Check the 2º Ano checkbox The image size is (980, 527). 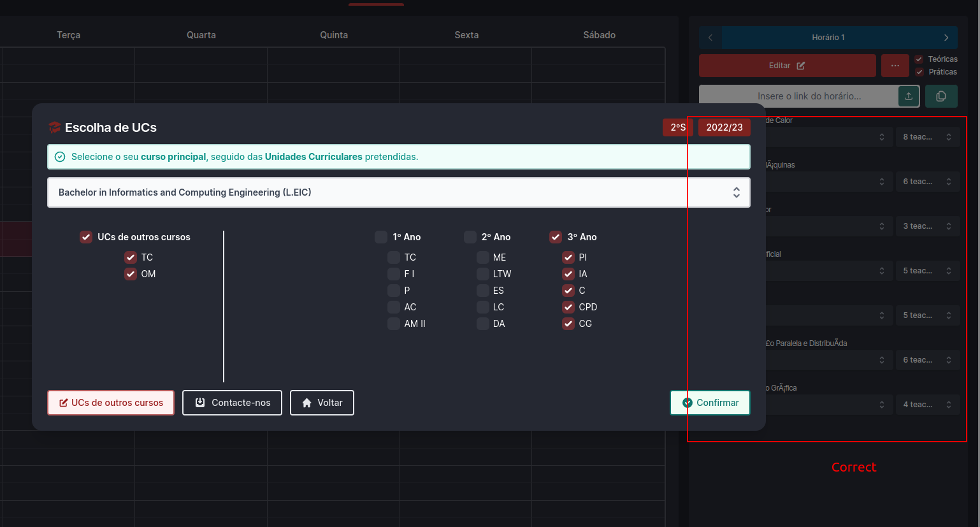click(470, 237)
